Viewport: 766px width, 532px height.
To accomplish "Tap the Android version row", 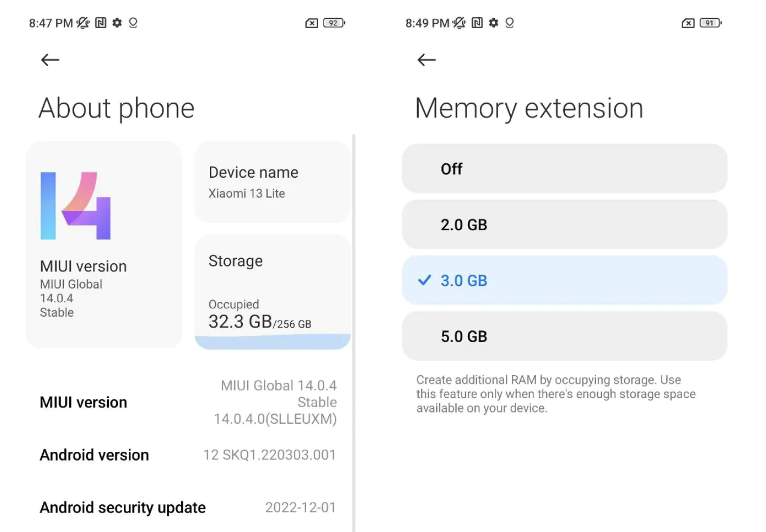I will 188,455.
